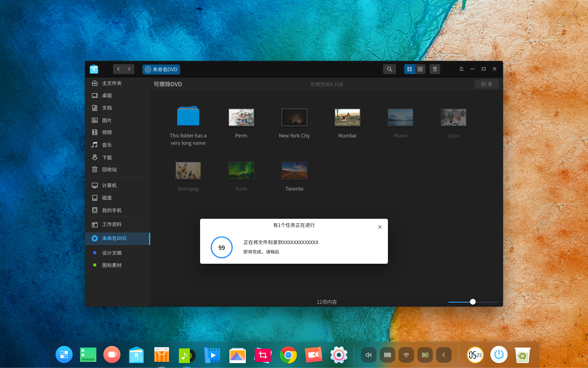Screen dimensions: 588x368
Task: Select the 设计文稿 blue tag
Action: click(118, 253)
